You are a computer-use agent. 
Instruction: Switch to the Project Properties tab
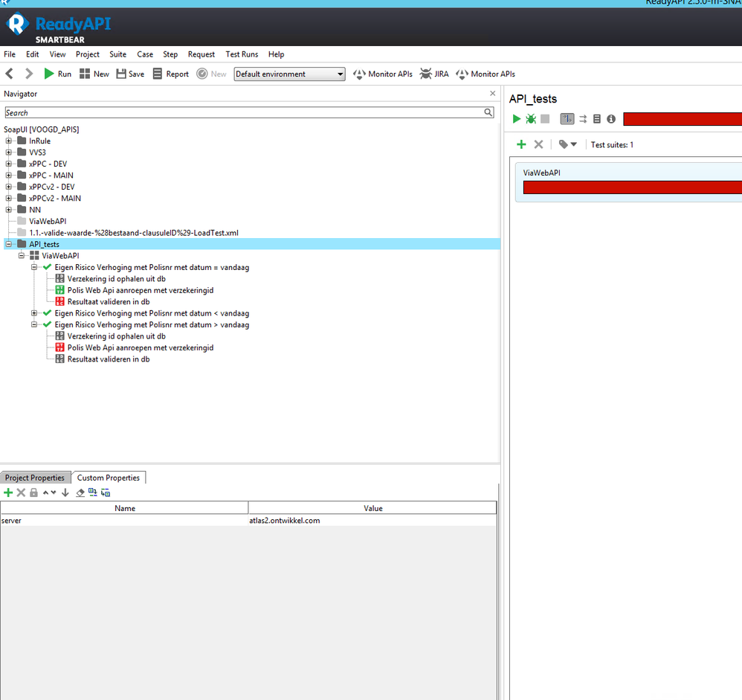[x=35, y=478]
